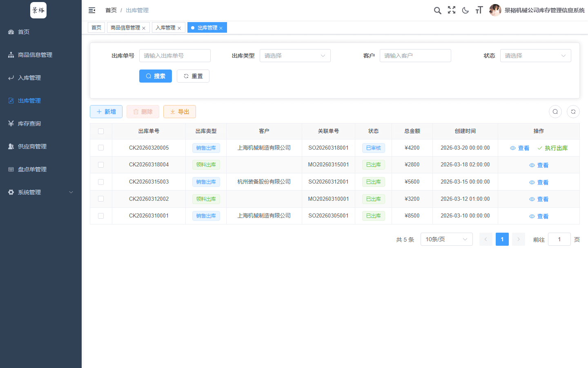Click 首页 breadcrumb link
588x368 pixels.
coord(111,10)
